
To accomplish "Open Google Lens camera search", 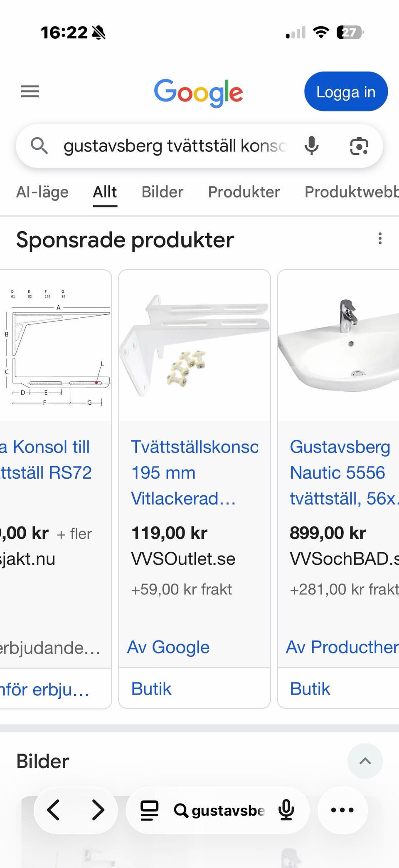I will click(x=359, y=146).
